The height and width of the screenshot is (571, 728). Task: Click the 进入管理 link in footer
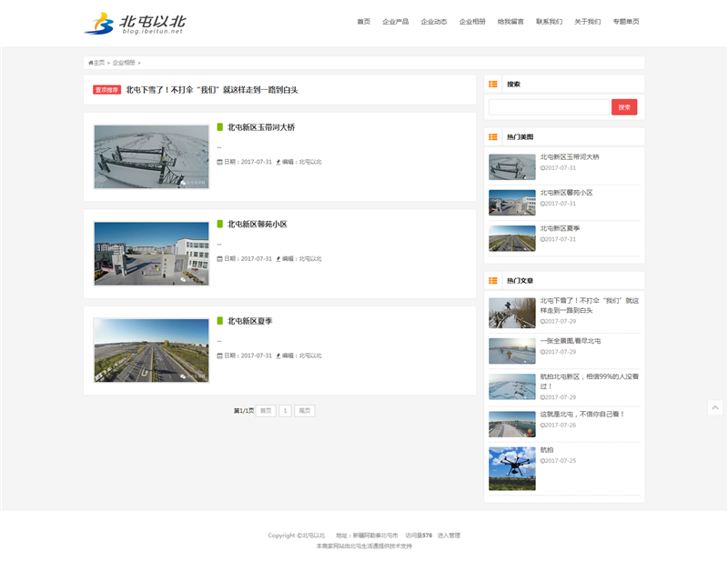coord(449,536)
